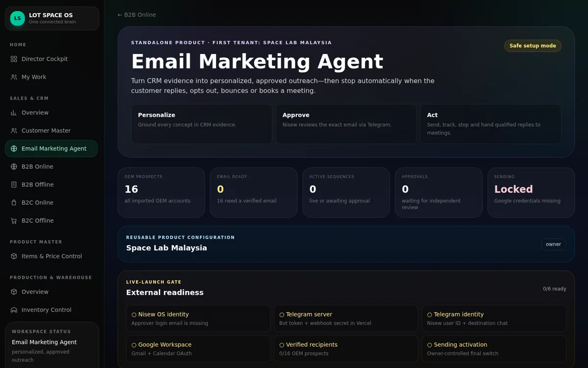Click the Active Sequences stat card

pyautogui.click(x=346, y=192)
